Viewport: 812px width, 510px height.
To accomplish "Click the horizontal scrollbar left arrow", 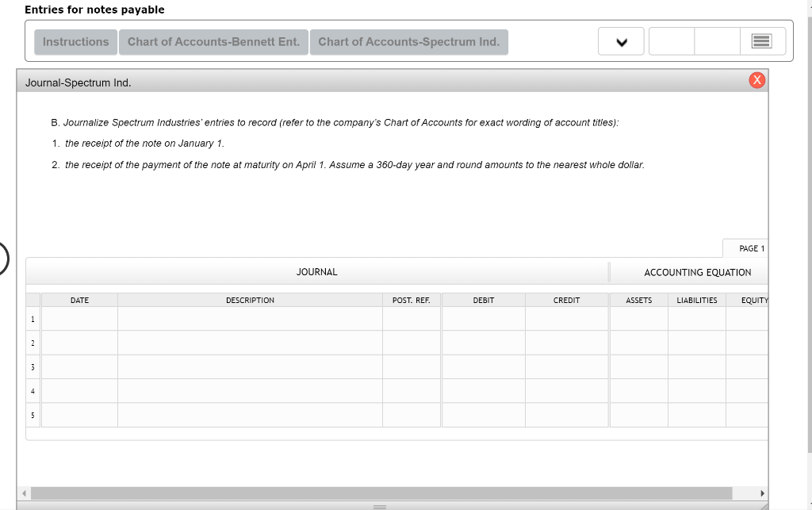I will [24, 493].
